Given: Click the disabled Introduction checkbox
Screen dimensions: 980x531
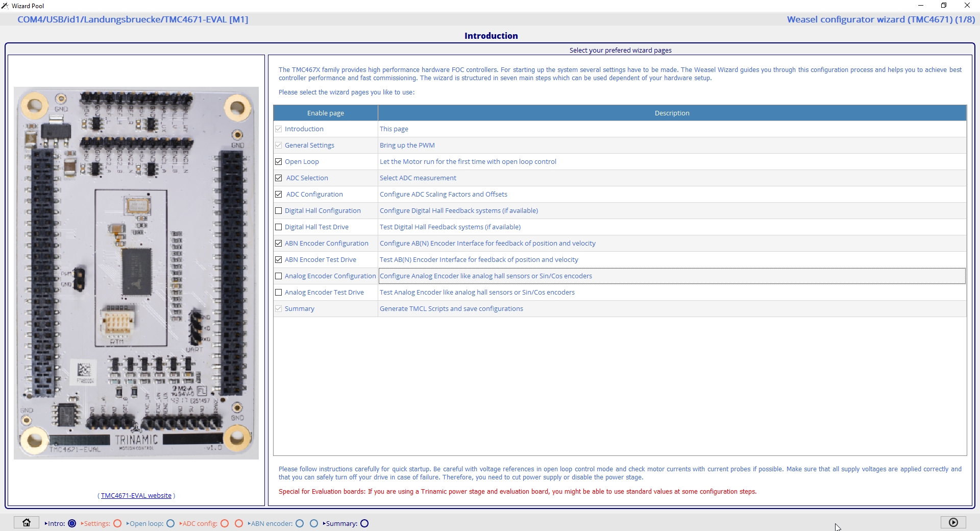Looking at the screenshot, I should (279, 129).
